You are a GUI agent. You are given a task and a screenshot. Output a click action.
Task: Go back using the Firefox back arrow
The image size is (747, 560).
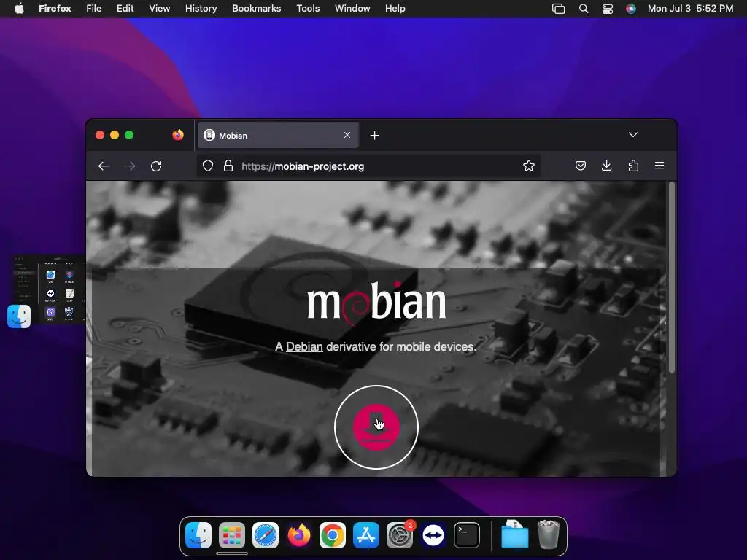[x=104, y=166]
